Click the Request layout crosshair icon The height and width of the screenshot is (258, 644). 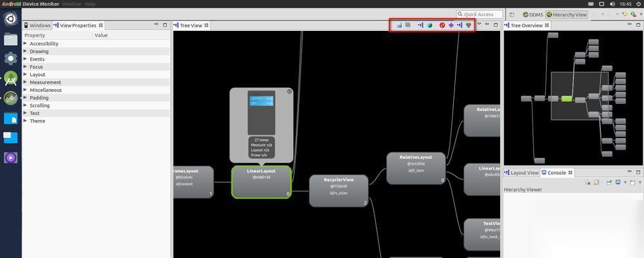451,25
